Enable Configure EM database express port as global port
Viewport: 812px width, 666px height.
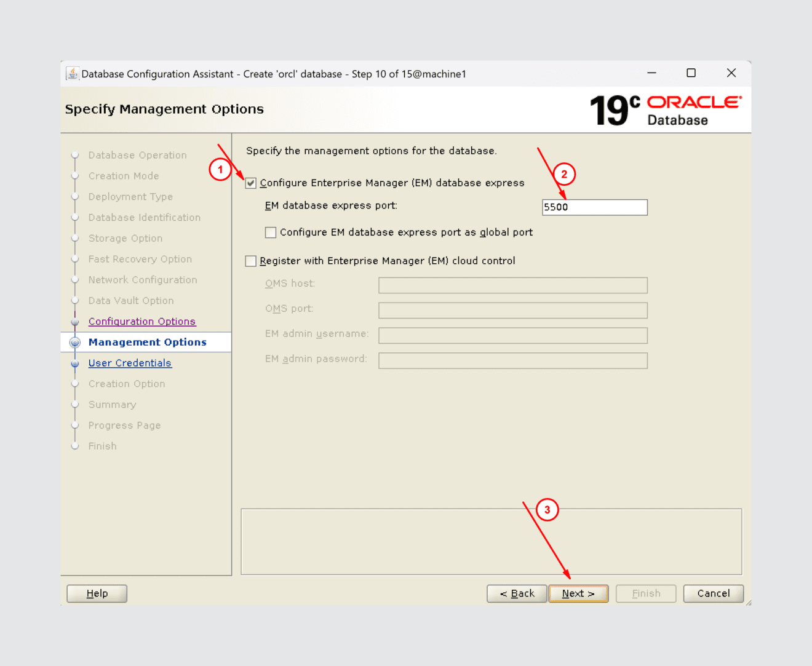271,232
